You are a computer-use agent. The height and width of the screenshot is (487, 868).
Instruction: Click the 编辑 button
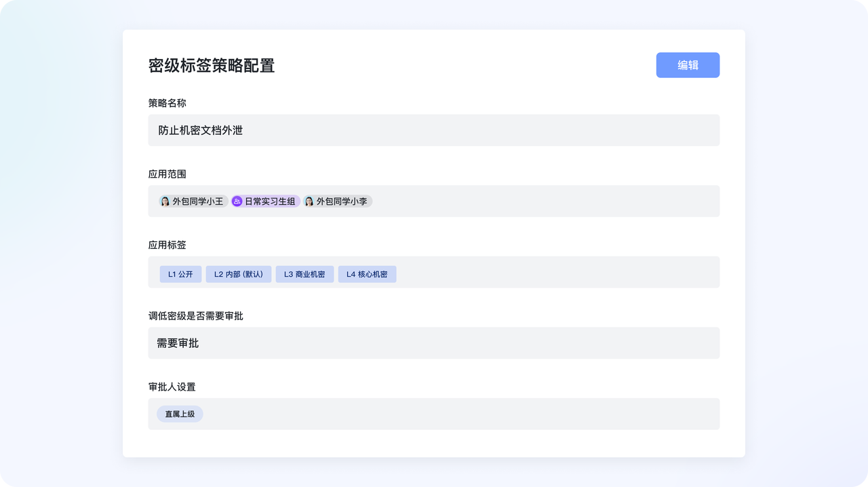(688, 65)
